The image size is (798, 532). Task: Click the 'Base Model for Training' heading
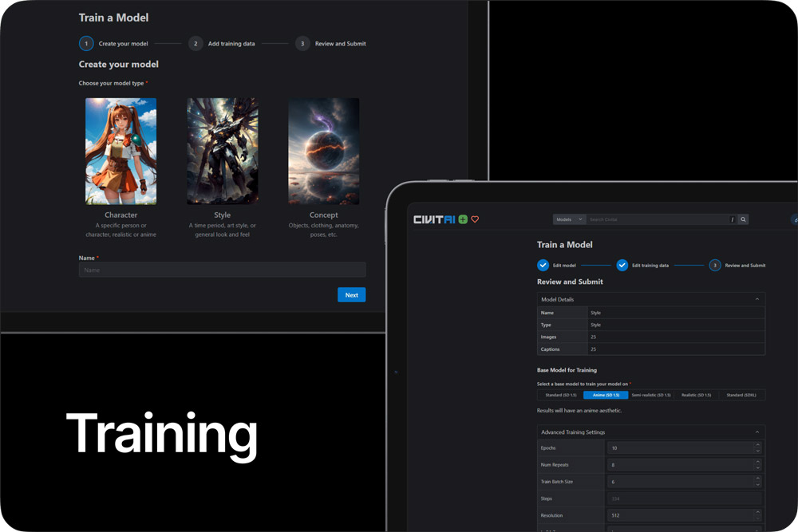(x=567, y=370)
